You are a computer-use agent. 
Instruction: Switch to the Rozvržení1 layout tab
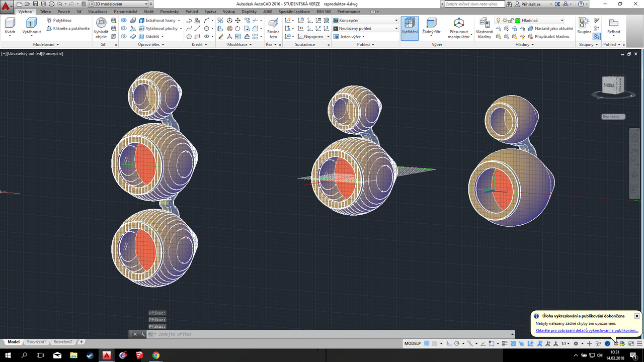[x=36, y=342]
